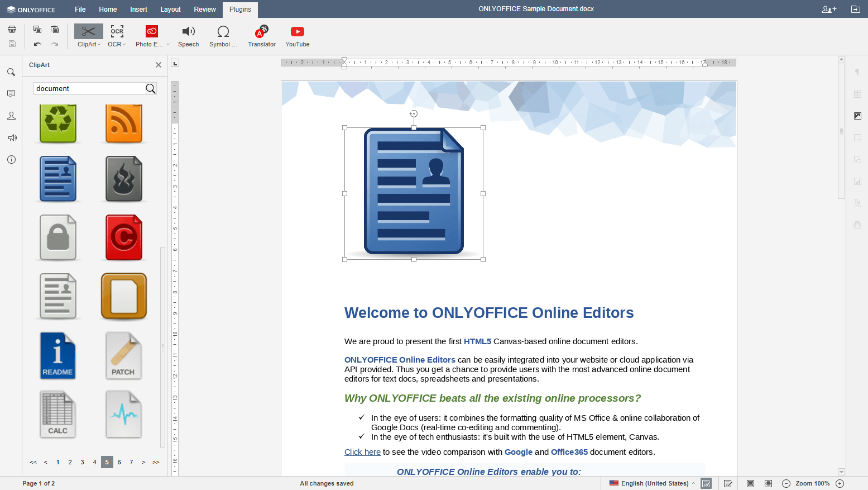Screen dimensions: 868x490
Task: Insert the green recycle clipart
Action: [58, 123]
